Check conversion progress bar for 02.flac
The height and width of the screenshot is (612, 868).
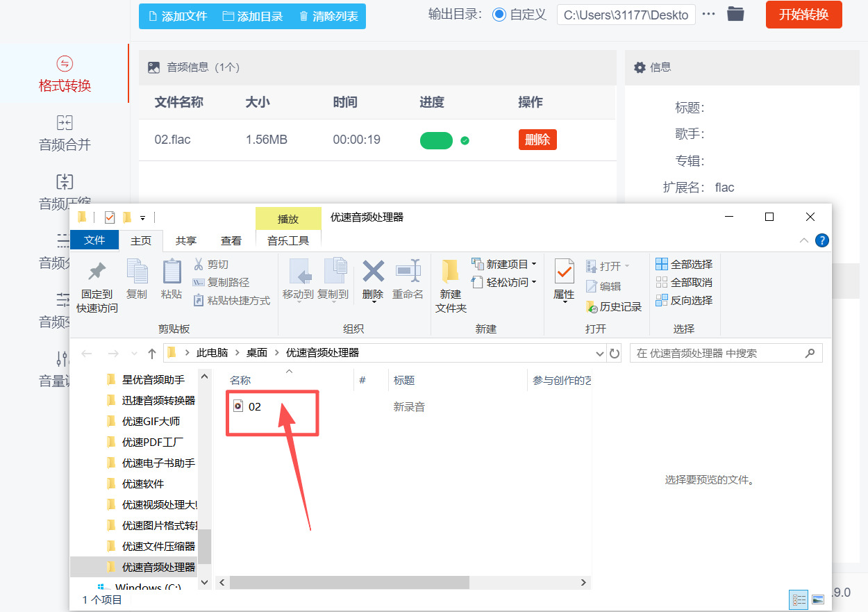(436, 140)
